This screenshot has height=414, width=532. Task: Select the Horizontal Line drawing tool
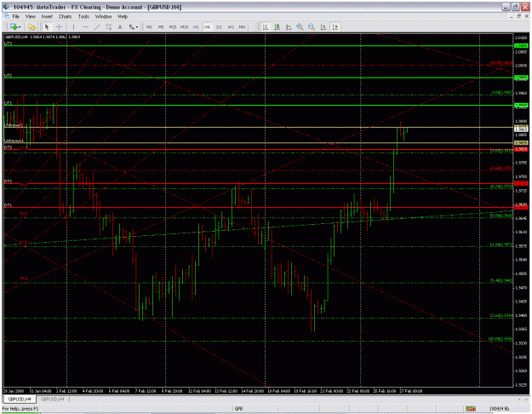85,26
